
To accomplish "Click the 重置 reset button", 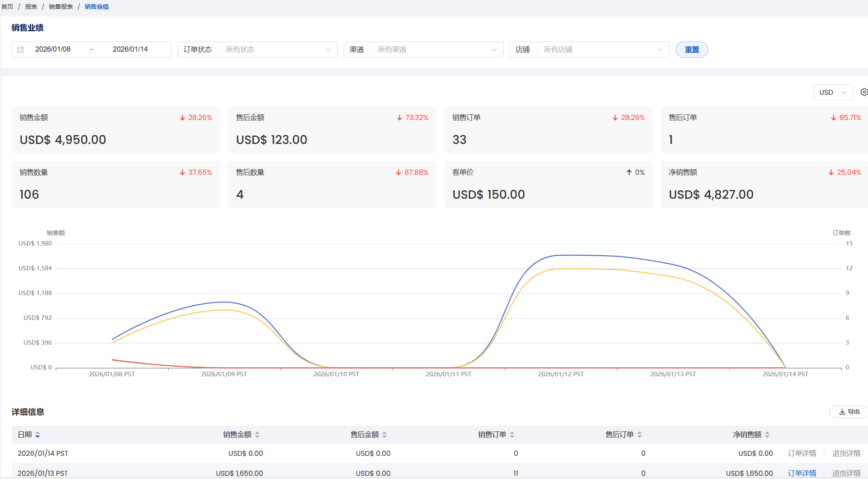I will point(692,50).
